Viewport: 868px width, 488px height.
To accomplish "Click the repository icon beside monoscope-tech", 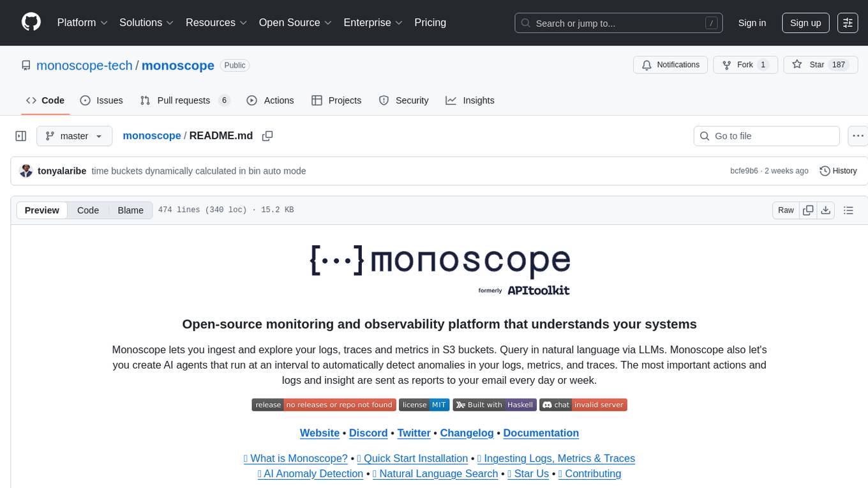I will tap(26, 65).
